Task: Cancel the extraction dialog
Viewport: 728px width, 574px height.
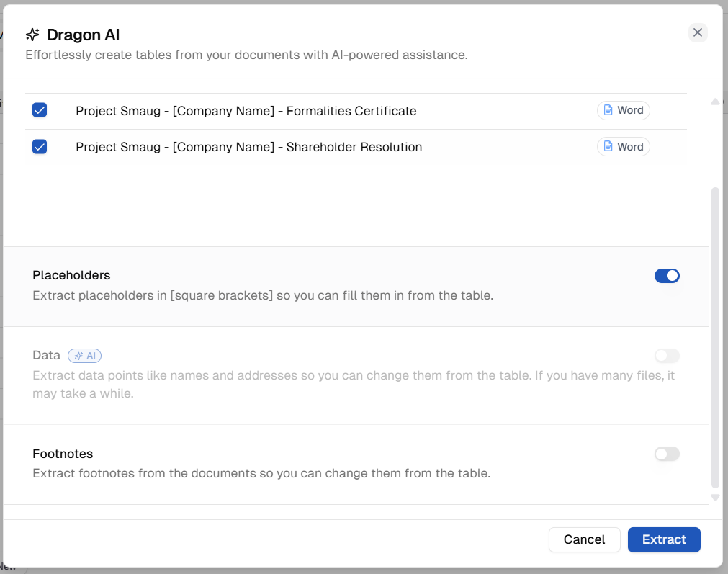Action: pos(584,539)
